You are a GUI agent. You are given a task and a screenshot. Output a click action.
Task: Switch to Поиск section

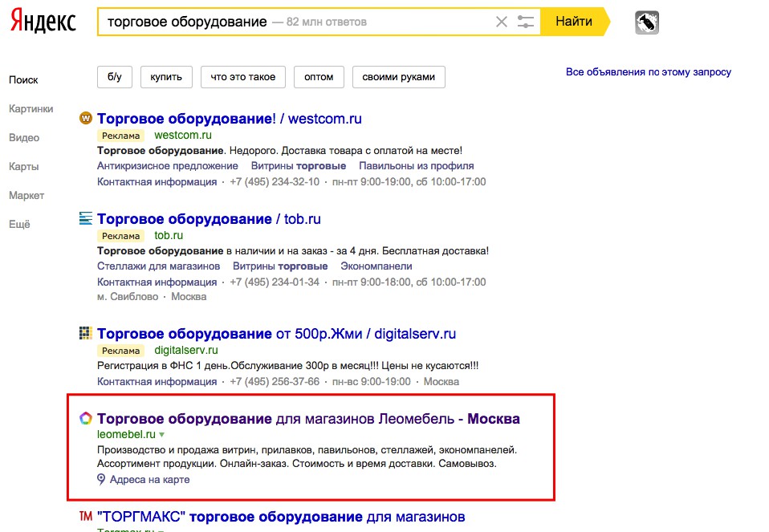pos(23,80)
